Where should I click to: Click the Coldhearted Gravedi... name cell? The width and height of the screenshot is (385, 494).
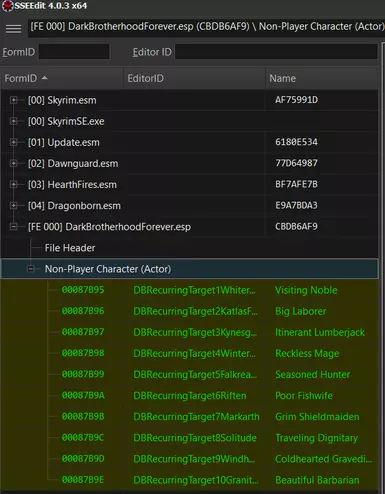(323, 459)
